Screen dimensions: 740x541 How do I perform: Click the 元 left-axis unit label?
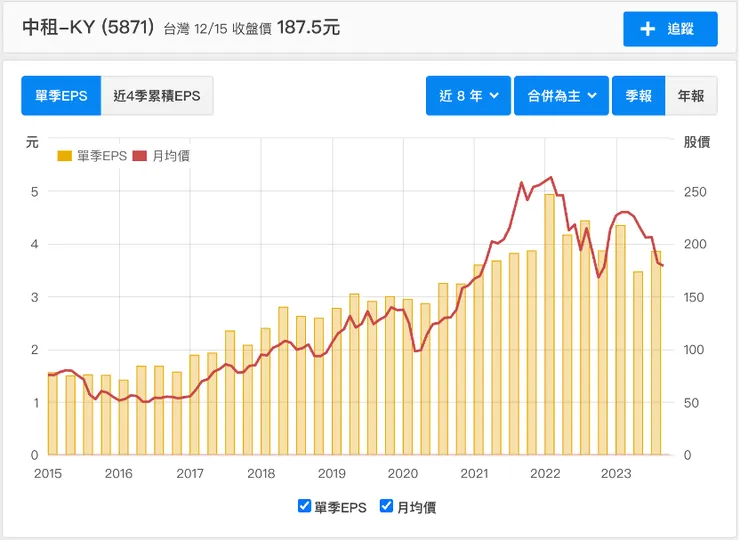pyautogui.click(x=32, y=142)
